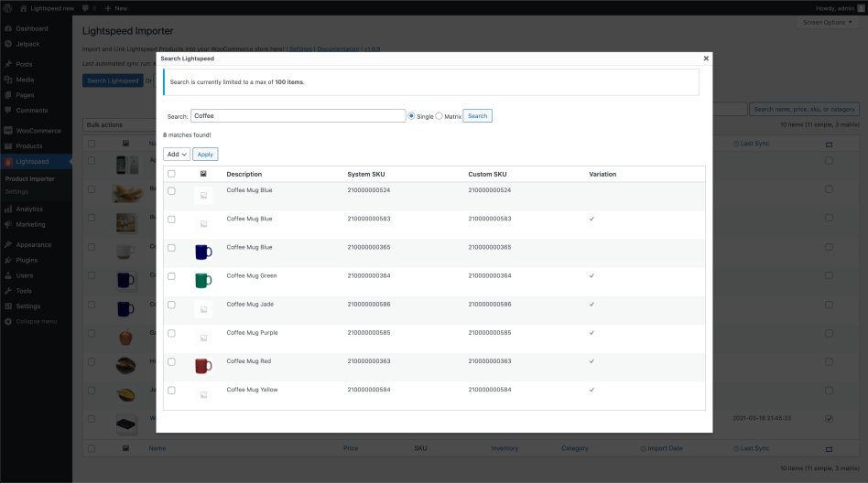Screen dimensions: 868x483
Task: Open Media in the admin sidebar
Action: (25, 80)
